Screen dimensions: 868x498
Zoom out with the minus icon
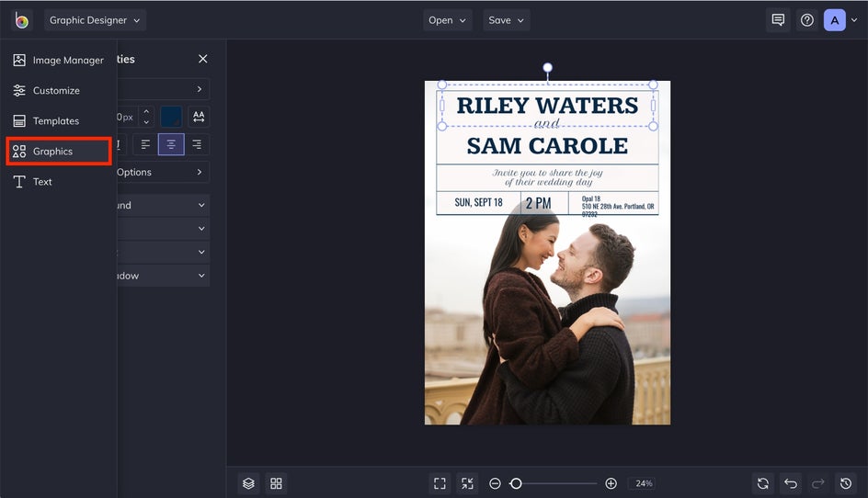[495, 483]
